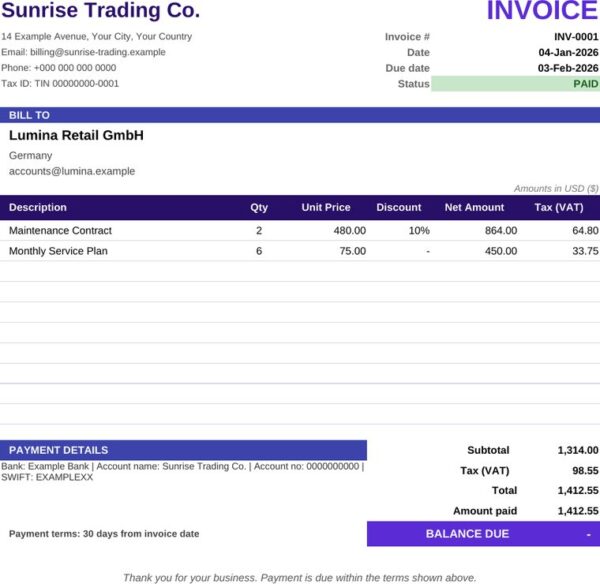Select net amount 864.00
600x584 pixels.
point(501,230)
